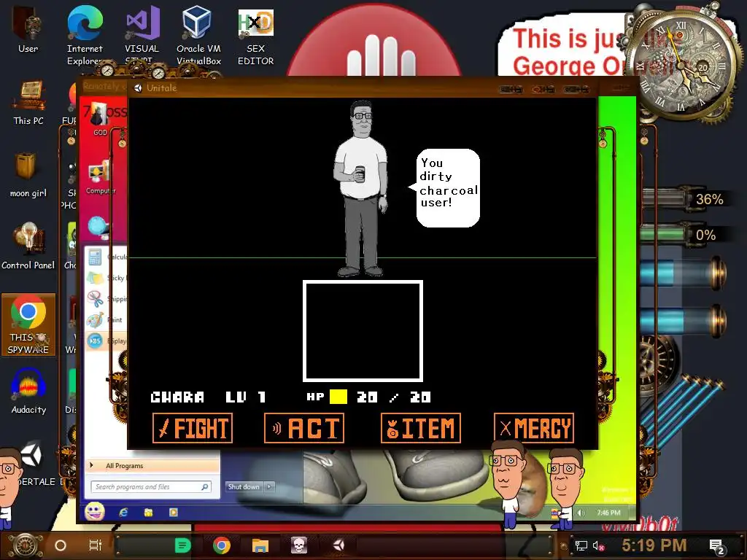This screenshot has height=560, width=747.
Task: Open Paint in the remote Start menu
Action: [x=107, y=320]
